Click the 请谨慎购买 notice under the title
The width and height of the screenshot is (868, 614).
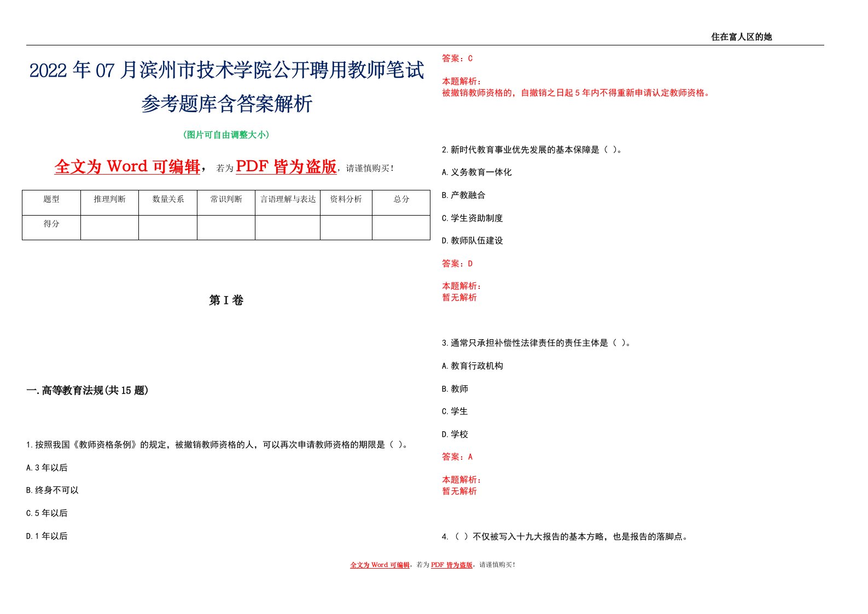[x=370, y=169]
